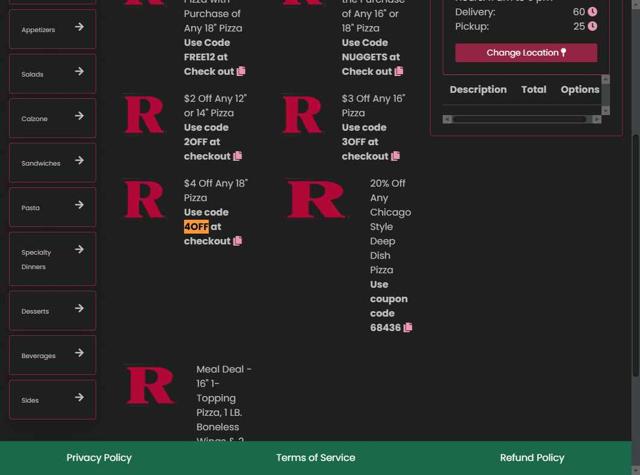The width and height of the screenshot is (640, 475).
Task: Open the Beverages category
Action: [53, 355]
